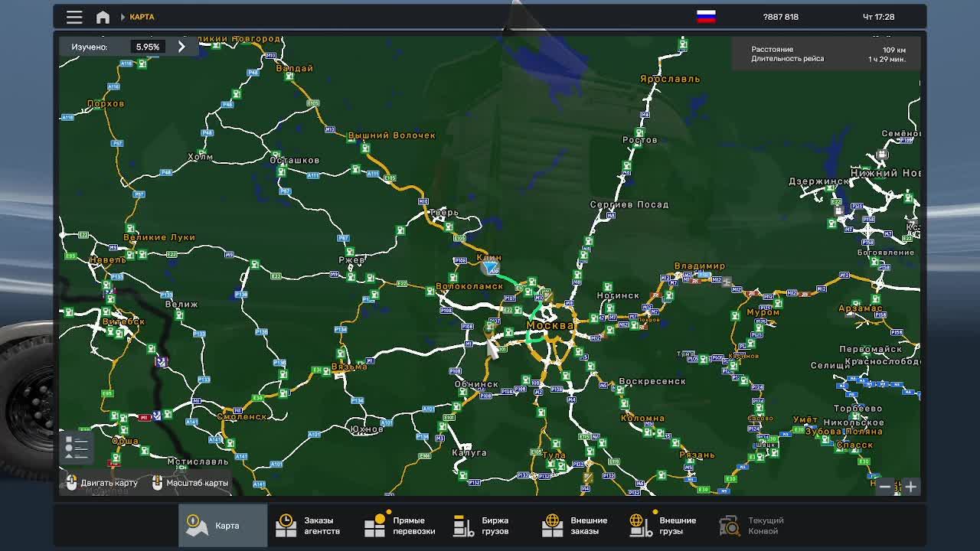This screenshot has width=980, height=551.
Task: Click the Торбеево city label
Action: pyautogui.click(x=857, y=409)
